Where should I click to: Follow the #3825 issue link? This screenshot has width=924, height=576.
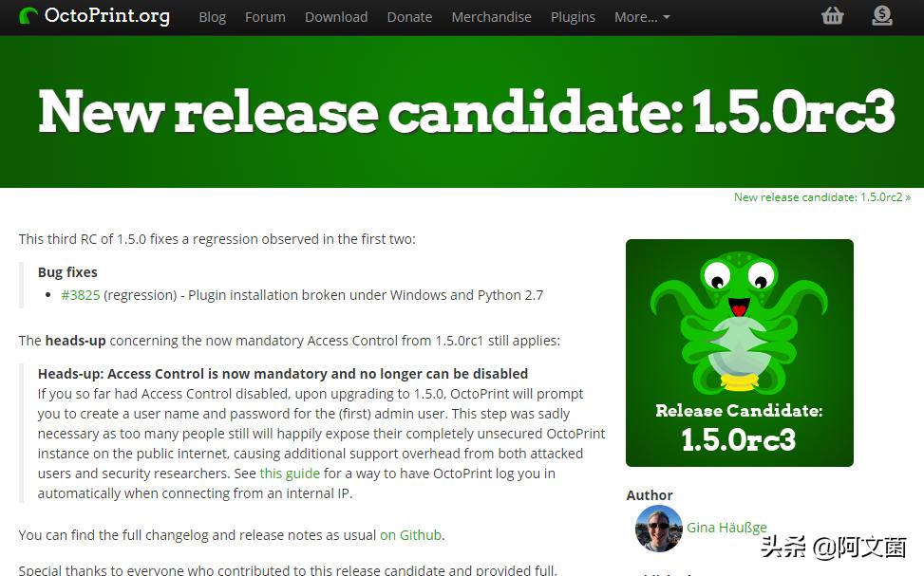coord(81,295)
